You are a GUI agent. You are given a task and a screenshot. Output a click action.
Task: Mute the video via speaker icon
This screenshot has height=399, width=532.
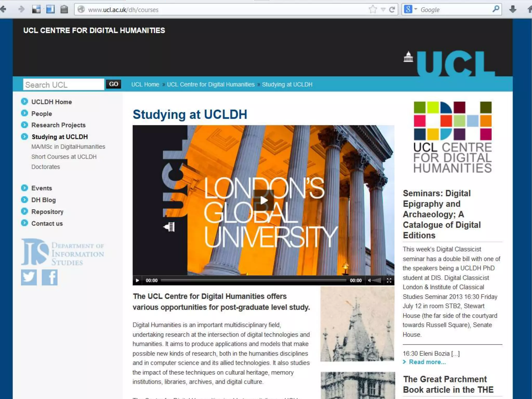coord(369,280)
